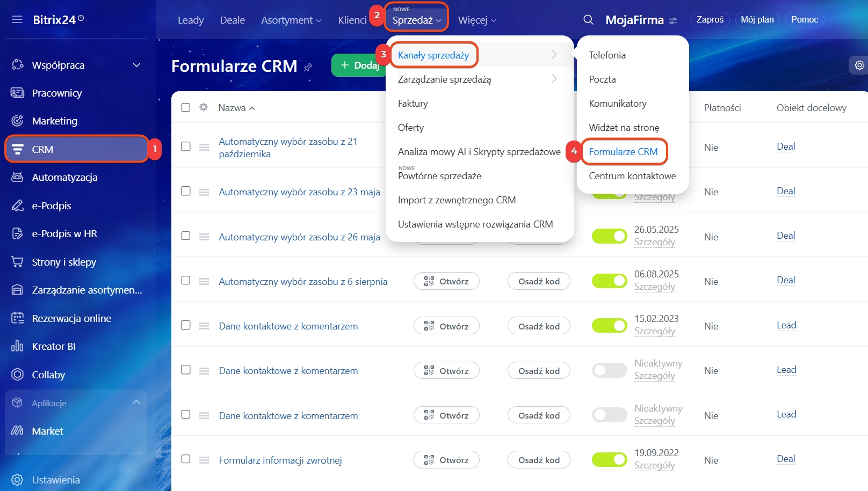Image resolution: width=868 pixels, height=491 pixels.
Task: Open the table column settings gear
Action: (x=204, y=107)
